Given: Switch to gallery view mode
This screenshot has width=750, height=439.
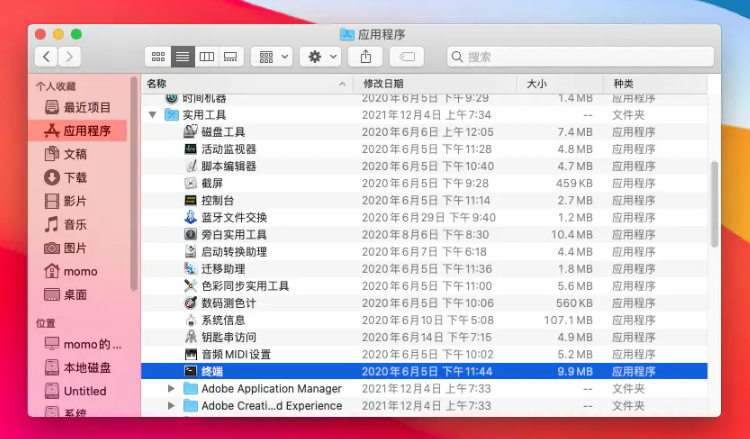Looking at the screenshot, I should point(231,57).
